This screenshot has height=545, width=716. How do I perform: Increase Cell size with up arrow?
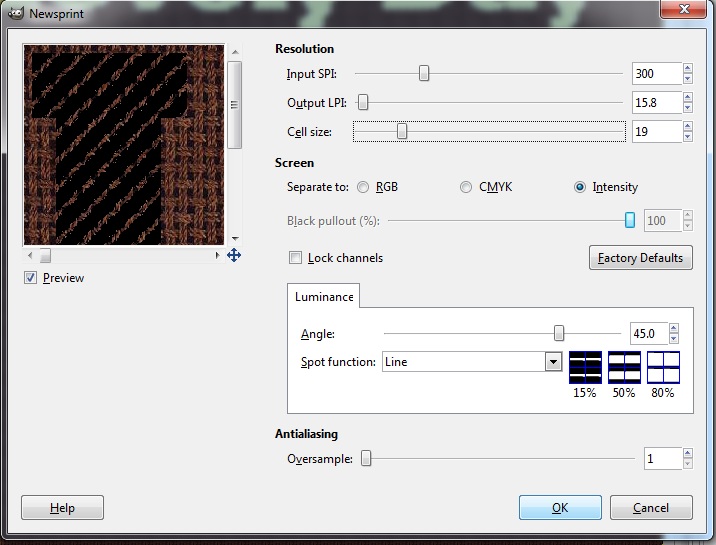(x=688, y=126)
